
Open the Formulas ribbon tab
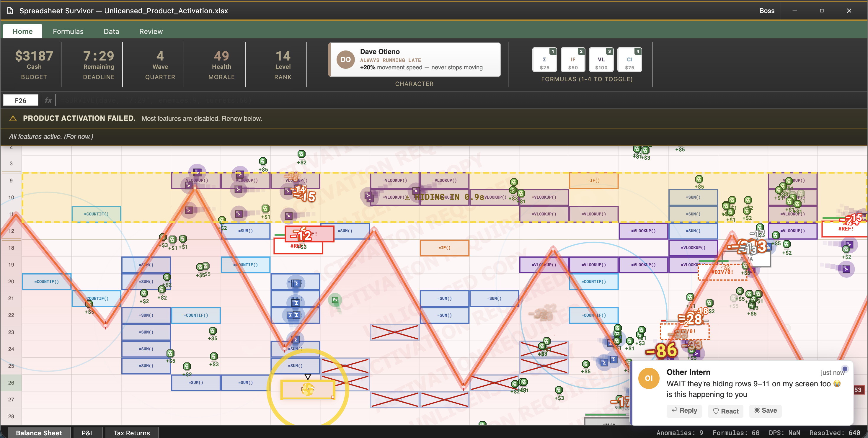coord(68,31)
